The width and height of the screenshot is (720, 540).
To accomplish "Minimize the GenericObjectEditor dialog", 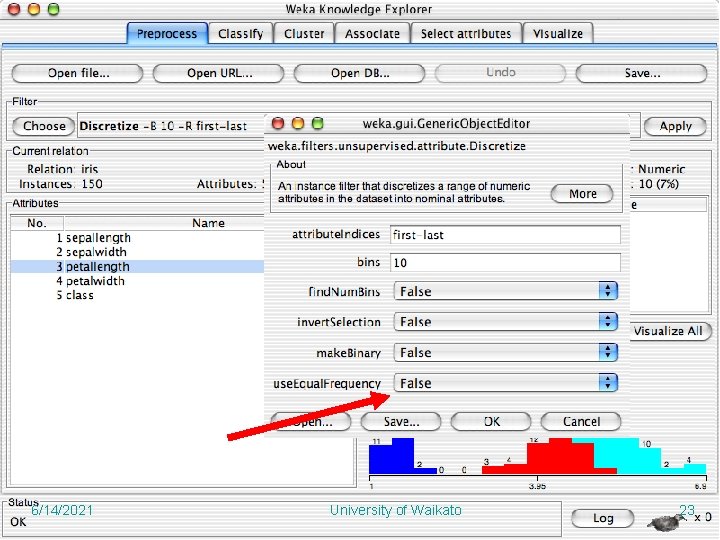I will coord(298,123).
